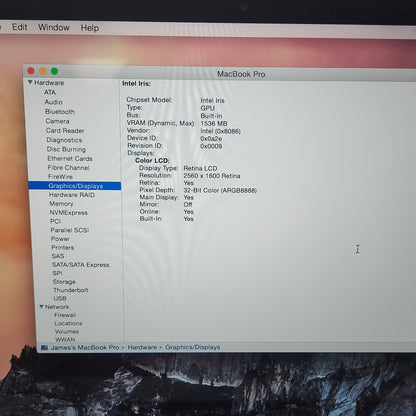Open the Edit menu
The height and width of the screenshot is (416, 416).
coord(20,27)
